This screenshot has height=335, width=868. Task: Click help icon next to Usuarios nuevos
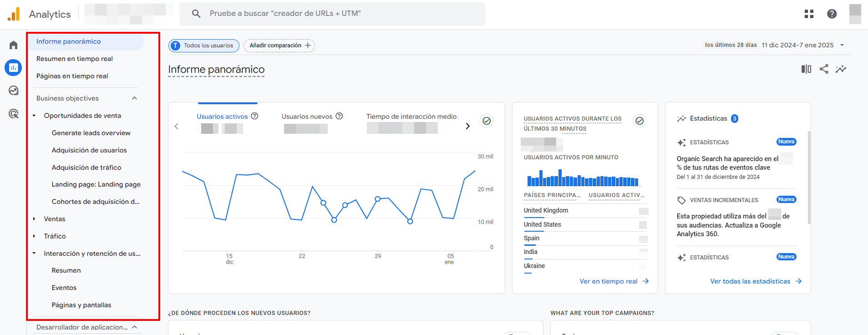(x=339, y=116)
